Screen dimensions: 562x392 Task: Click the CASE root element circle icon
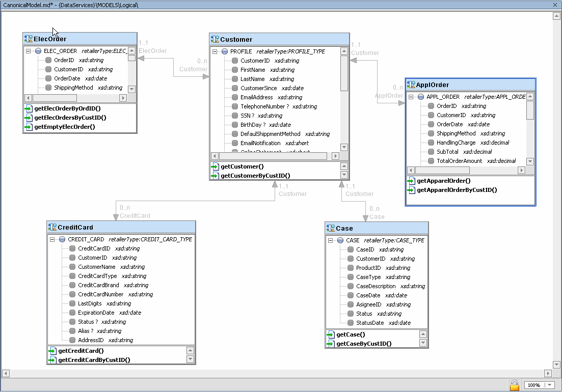point(339,240)
